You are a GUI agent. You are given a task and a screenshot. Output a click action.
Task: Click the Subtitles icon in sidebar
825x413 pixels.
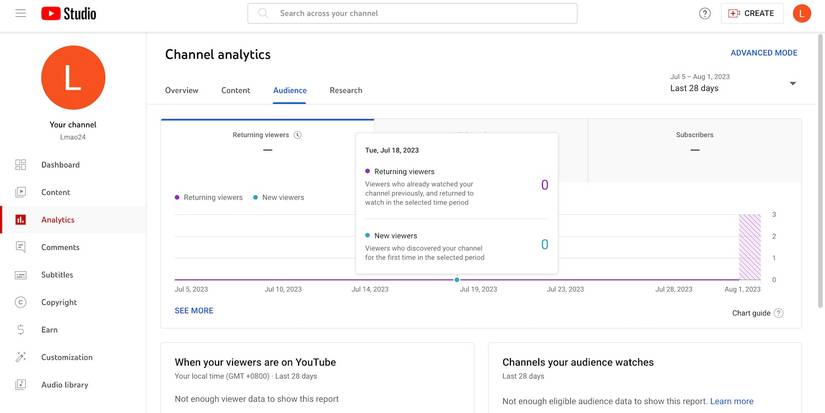click(21, 275)
